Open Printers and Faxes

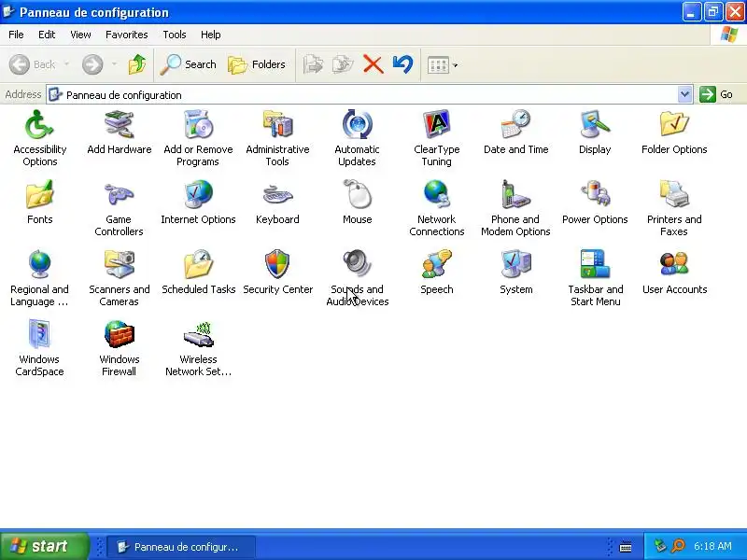click(x=674, y=208)
